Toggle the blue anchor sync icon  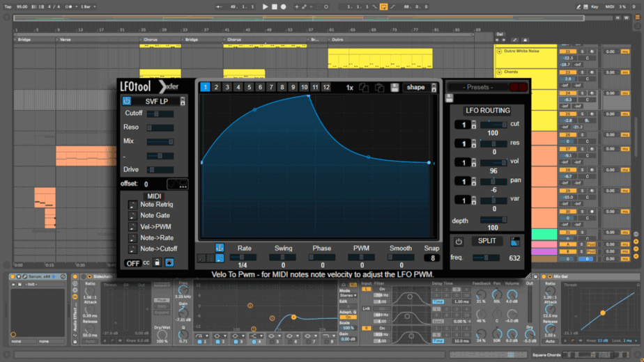pyautogui.click(x=220, y=248)
